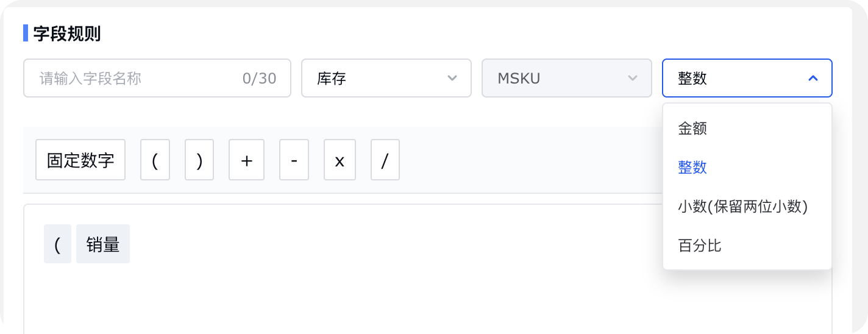Viewport: 868px width, 334px height.
Task: Click the blue up-chevron of 整数 dropdown
Action: (x=813, y=78)
